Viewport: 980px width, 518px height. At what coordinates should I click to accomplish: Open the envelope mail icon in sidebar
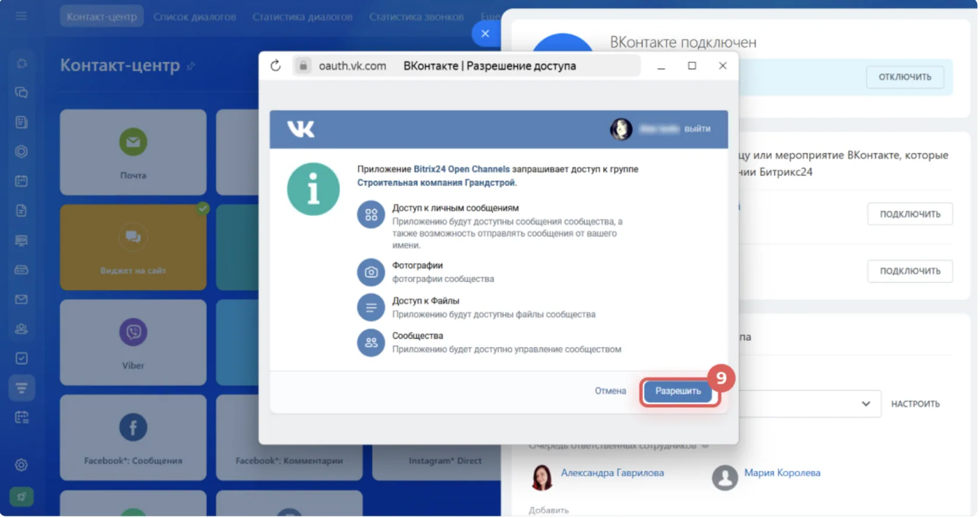22,299
